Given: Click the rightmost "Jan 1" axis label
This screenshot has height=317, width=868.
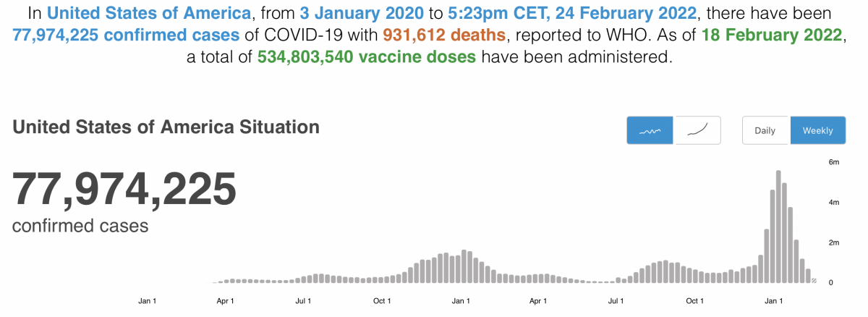Looking at the screenshot, I should (774, 300).
